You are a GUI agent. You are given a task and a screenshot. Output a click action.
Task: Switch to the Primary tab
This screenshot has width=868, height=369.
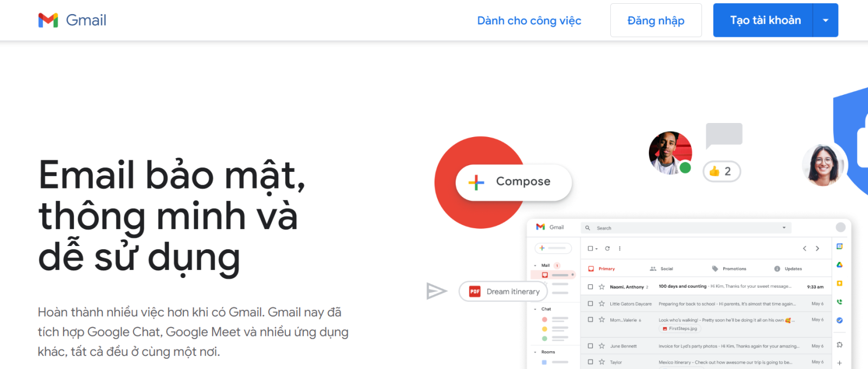tap(602, 269)
